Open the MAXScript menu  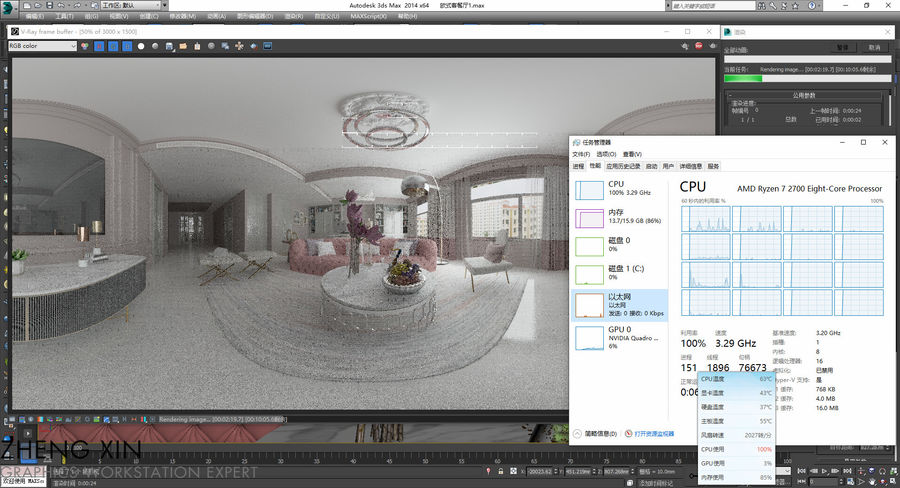pyautogui.click(x=368, y=16)
